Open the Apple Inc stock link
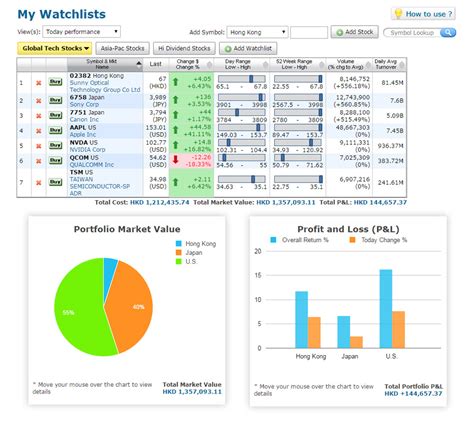The height and width of the screenshot is (421, 474). coord(83,134)
